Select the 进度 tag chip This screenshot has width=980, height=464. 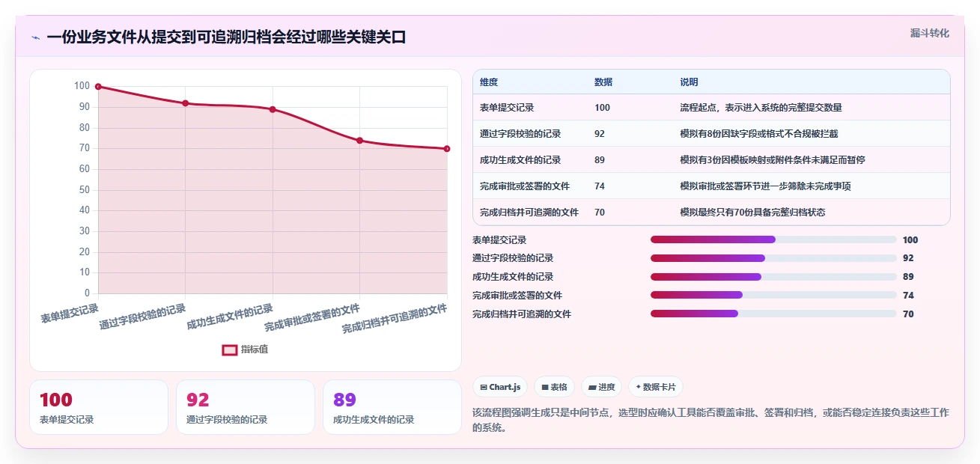click(601, 387)
